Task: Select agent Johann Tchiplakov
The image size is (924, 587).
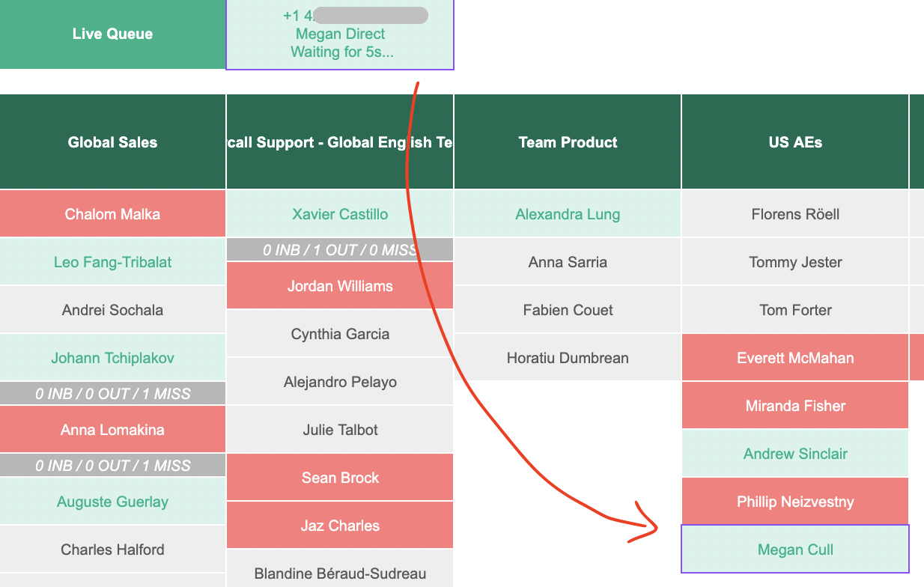Action: [x=112, y=357]
